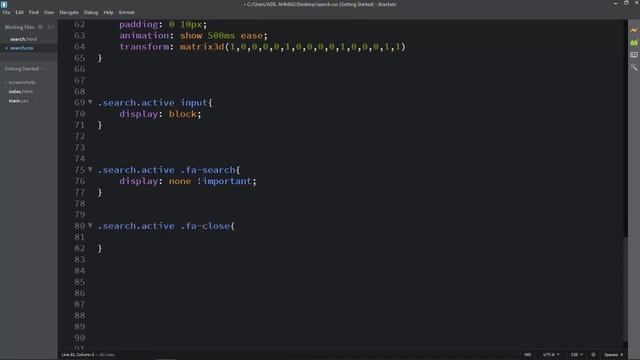
Task: Expand the screenshots folder
Action: [x=20, y=82]
